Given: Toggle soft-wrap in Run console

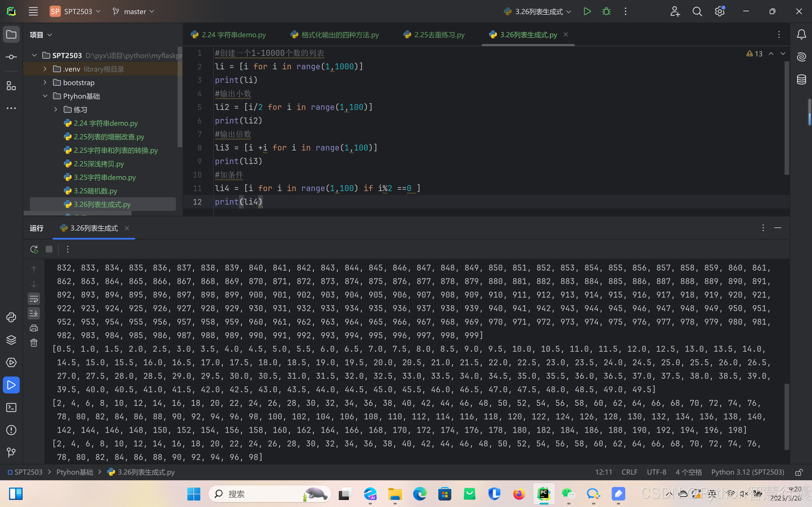Looking at the screenshot, I should pos(34,298).
